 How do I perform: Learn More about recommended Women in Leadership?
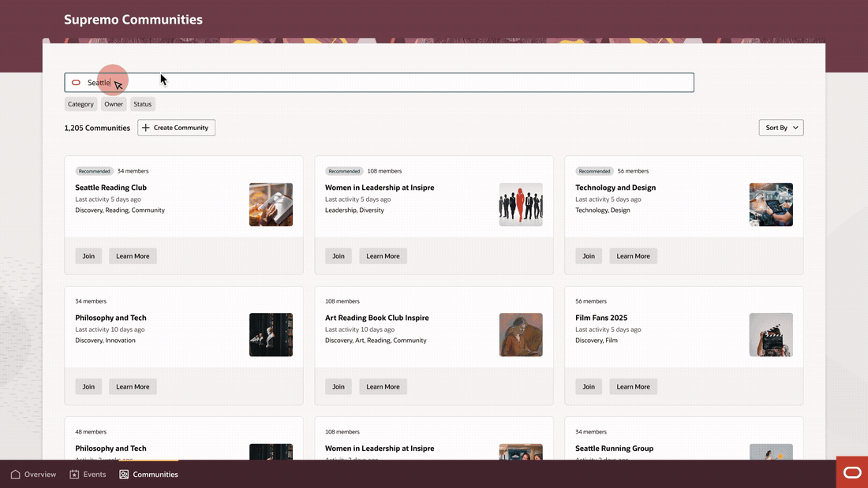(x=383, y=256)
